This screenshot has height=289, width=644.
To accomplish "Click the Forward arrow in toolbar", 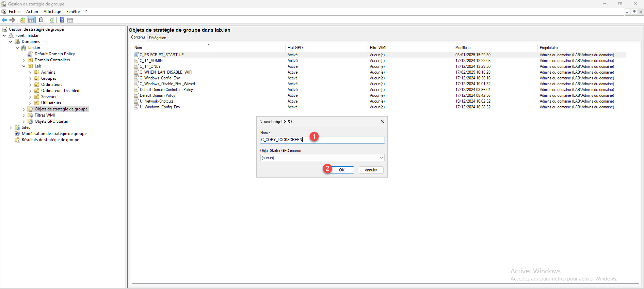I will pos(12,20).
